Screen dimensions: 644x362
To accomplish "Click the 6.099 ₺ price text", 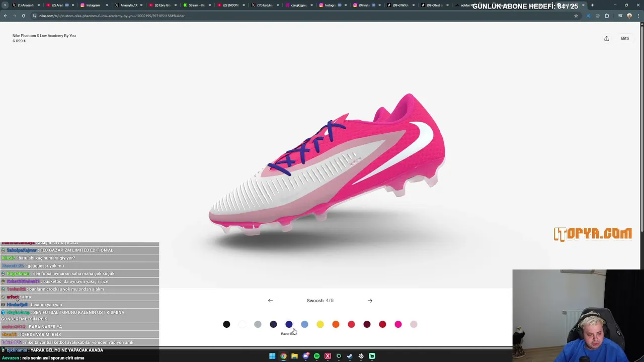I will click(19, 41).
